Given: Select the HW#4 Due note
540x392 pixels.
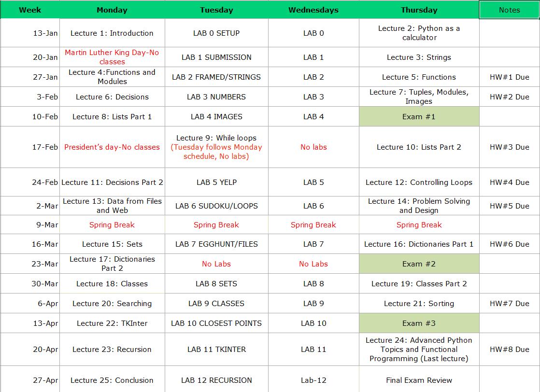Looking at the screenshot, I should (510, 182).
